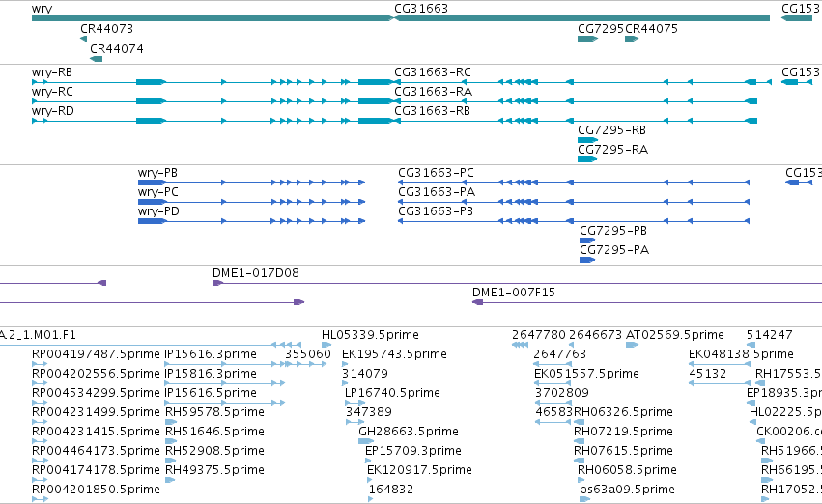
Task: Click EST GH28663.5prime label
Action: click(x=409, y=433)
